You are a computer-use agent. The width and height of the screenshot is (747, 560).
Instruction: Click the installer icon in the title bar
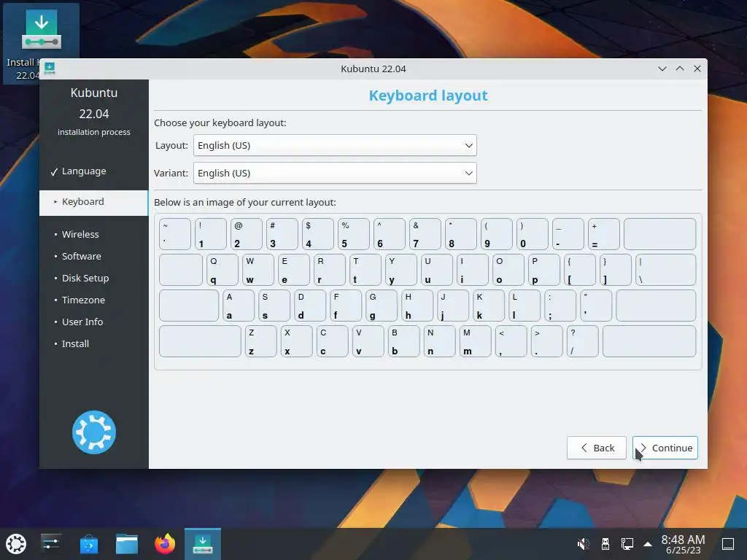point(50,69)
